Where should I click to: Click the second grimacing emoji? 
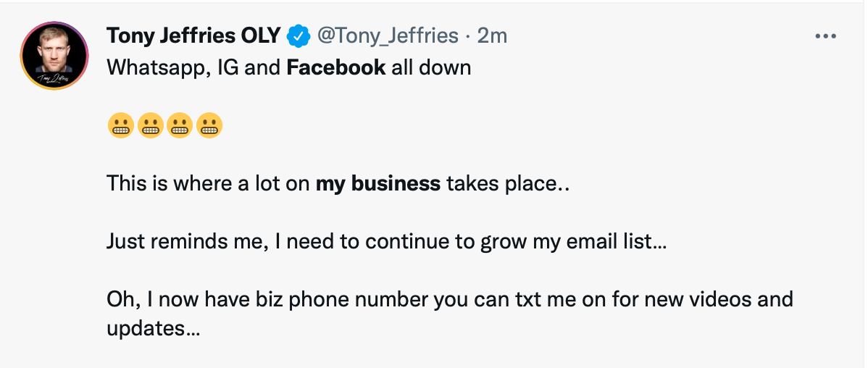click(x=150, y=126)
